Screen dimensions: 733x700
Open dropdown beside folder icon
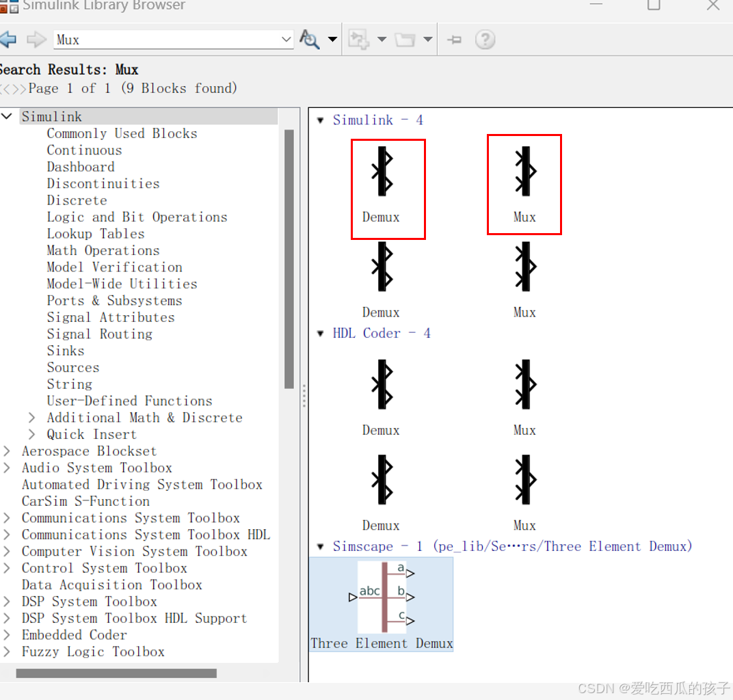click(428, 39)
